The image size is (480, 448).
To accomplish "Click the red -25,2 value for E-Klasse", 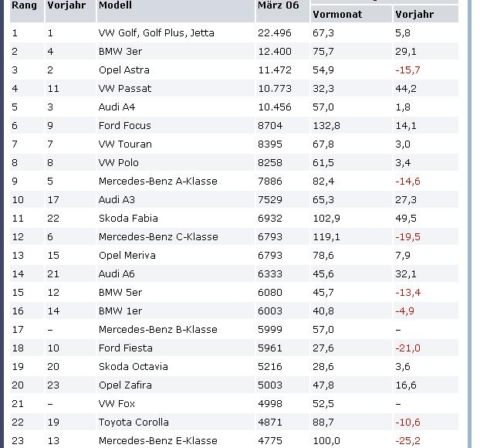I will click(407, 441).
